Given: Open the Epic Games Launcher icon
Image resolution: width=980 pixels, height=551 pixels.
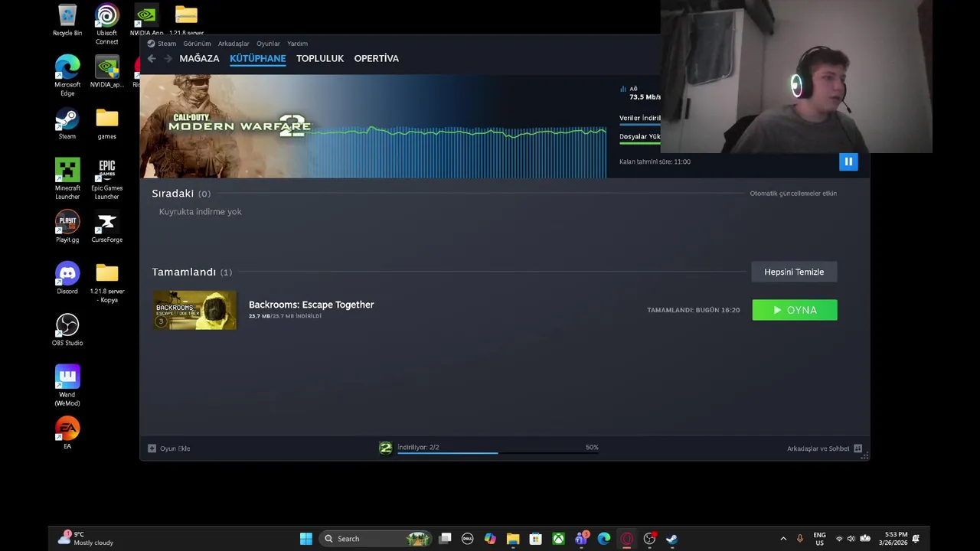Looking at the screenshot, I should click(x=107, y=179).
